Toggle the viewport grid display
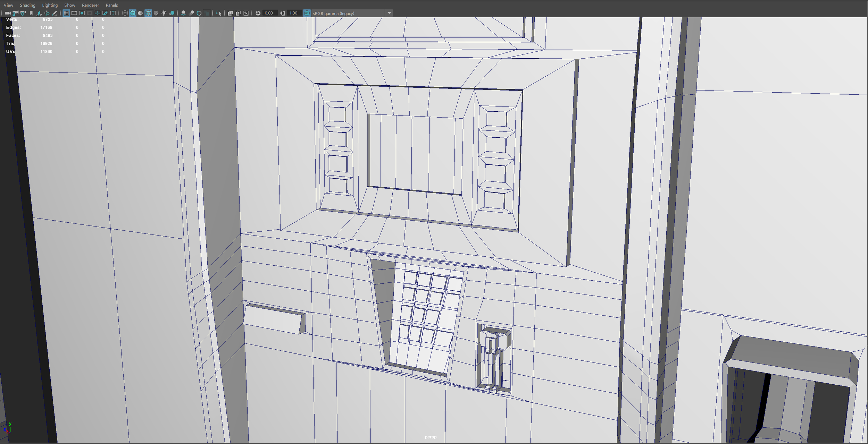The image size is (868, 444). pos(66,13)
